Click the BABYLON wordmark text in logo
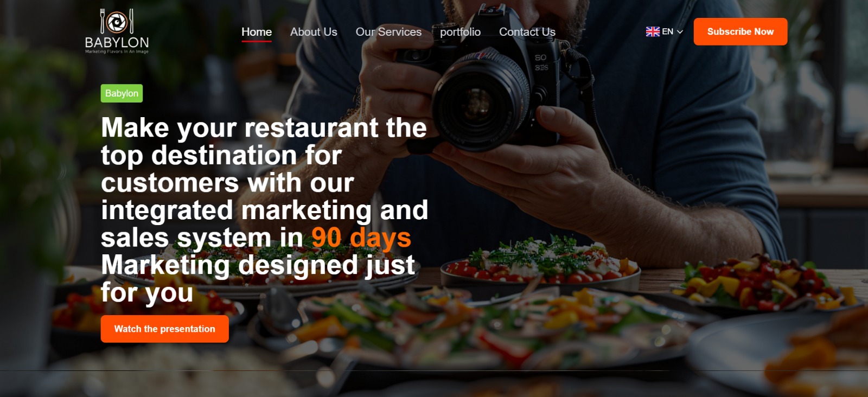Image resolution: width=868 pixels, height=397 pixels. 117,42
